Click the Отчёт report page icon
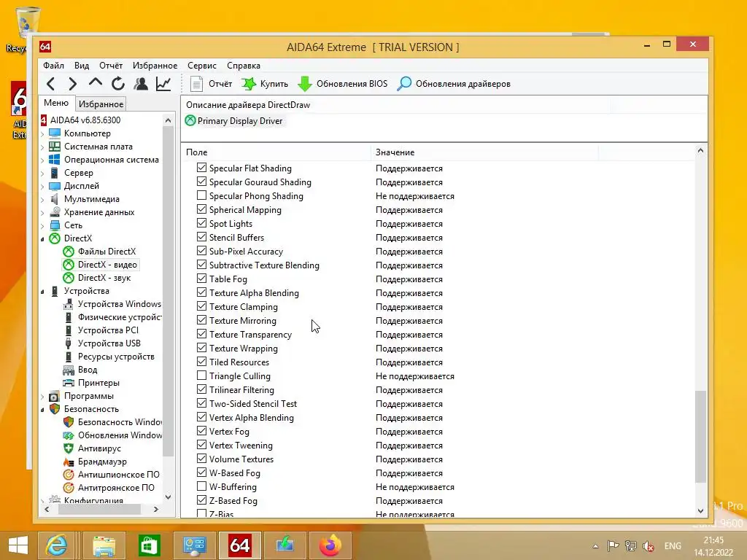 196,84
